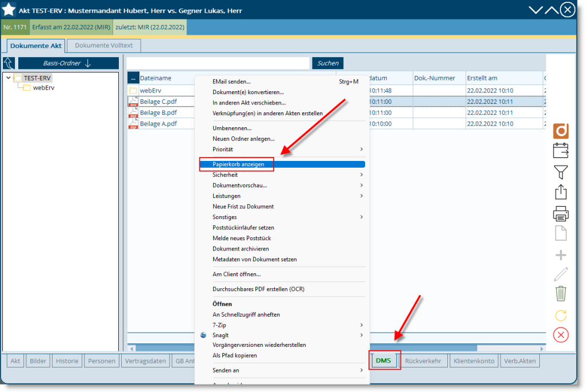Screen dimensions: 585x392
Task: Click the document search input field
Action: coord(217,63)
